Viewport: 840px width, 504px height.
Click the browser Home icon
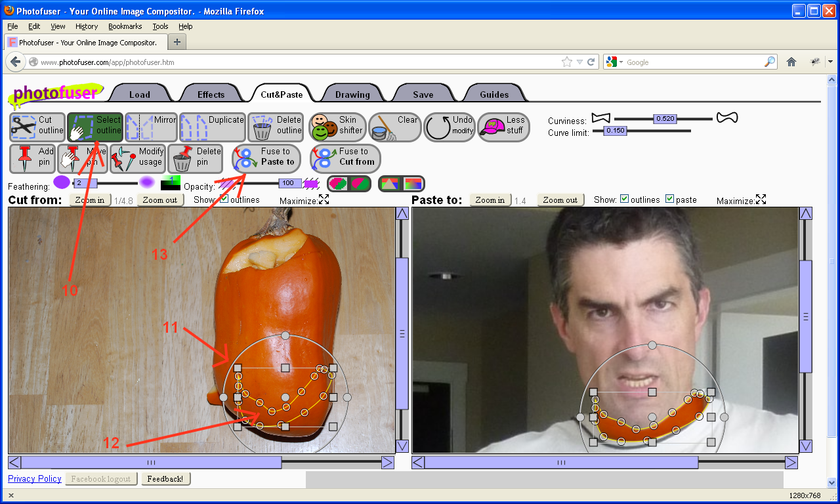(x=791, y=62)
